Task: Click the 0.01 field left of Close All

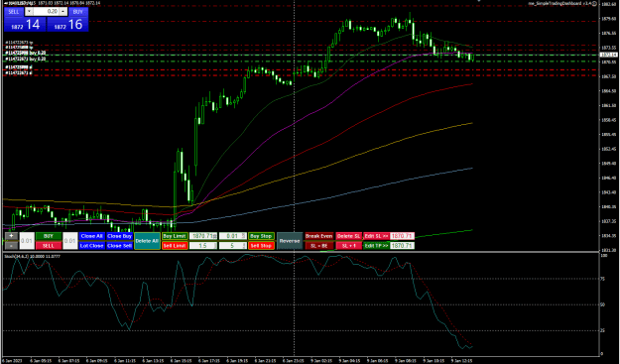Action: point(70,241)
